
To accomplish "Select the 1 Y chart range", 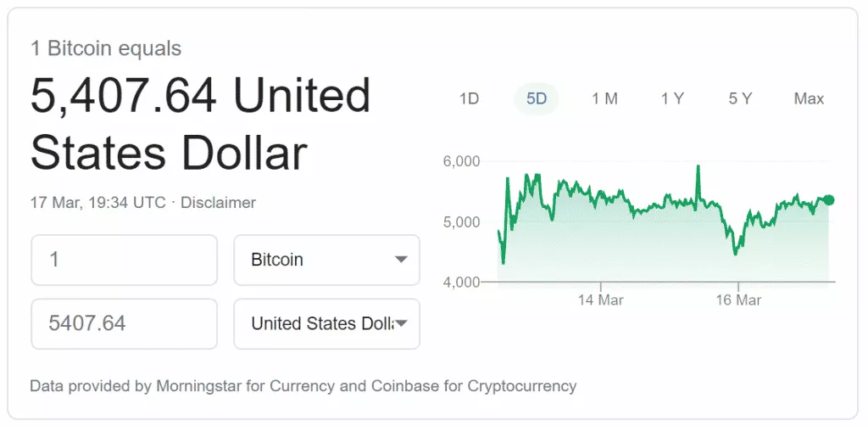I will (672, 98).
